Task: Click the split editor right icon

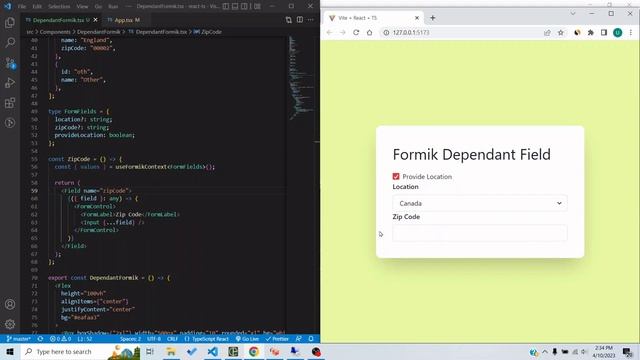Action: click(x=300, y=20)
